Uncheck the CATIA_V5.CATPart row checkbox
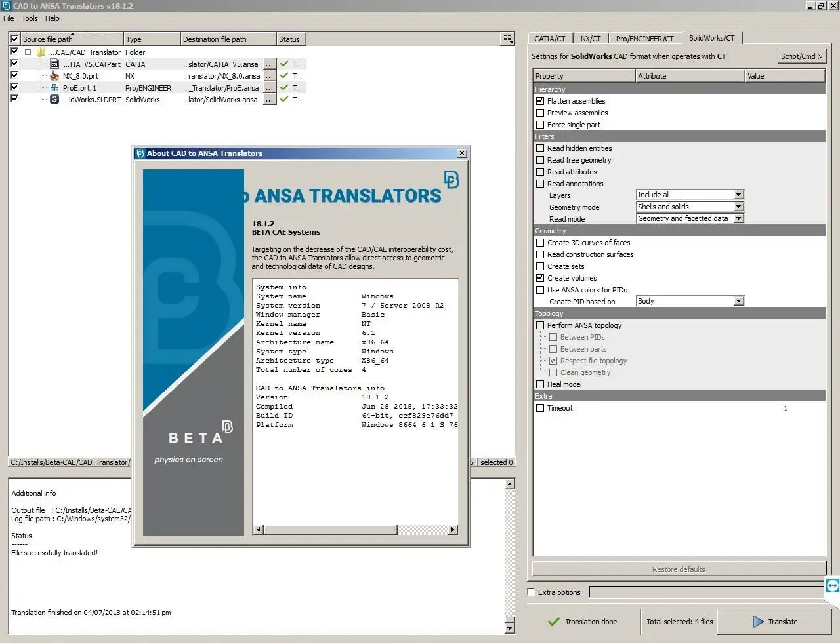The image size is (840, 644). (x=14, y=64)
